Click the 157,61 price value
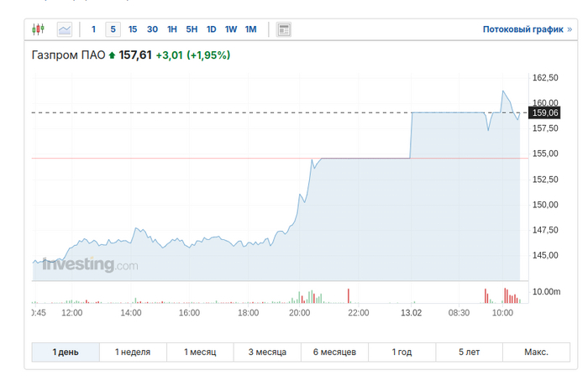Viewport: 588px width, 381px height. point(135,55)
